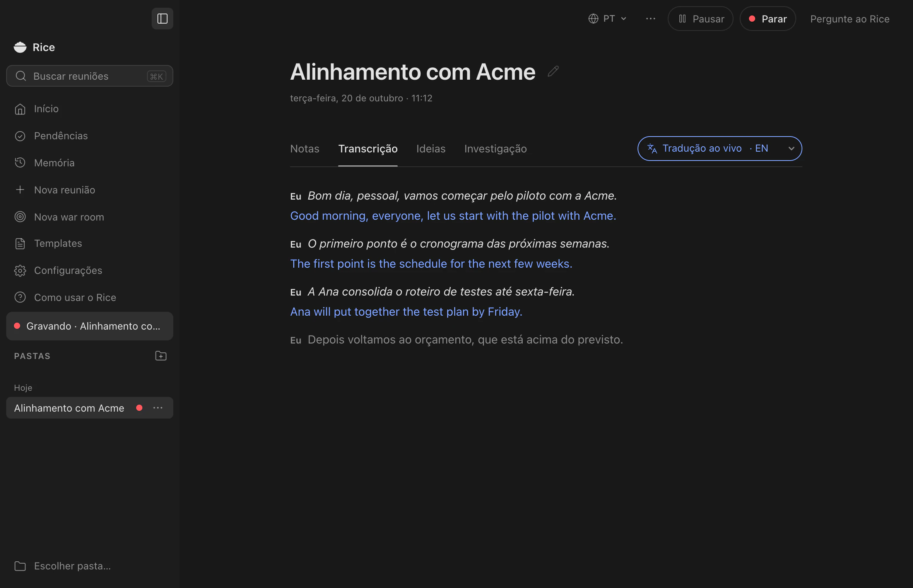Screen dimensions: 913x588
Task: Open the Gravando · Alinhamento recording item
Action: (x=90, y=326)
